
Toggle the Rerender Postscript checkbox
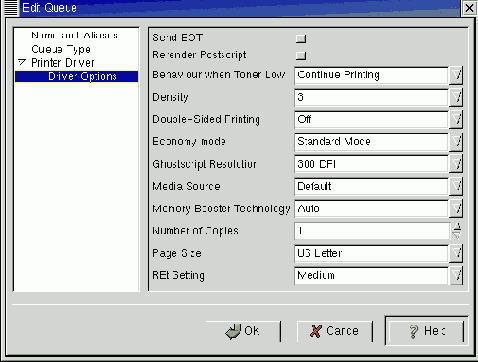click(x=301, y=55)
